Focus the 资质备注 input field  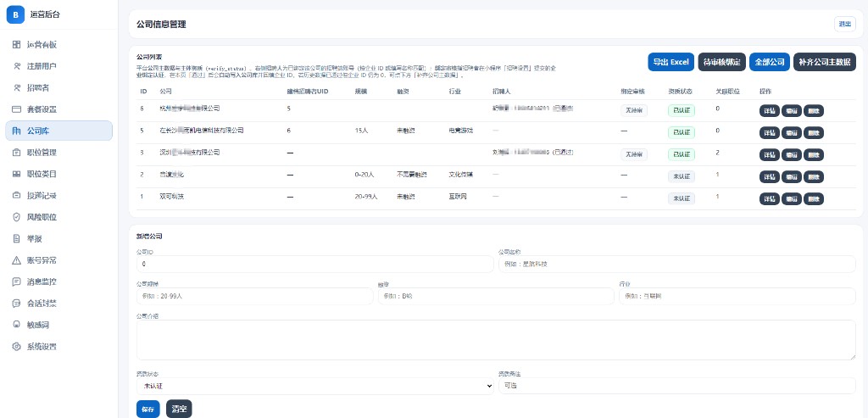point(676,386)
